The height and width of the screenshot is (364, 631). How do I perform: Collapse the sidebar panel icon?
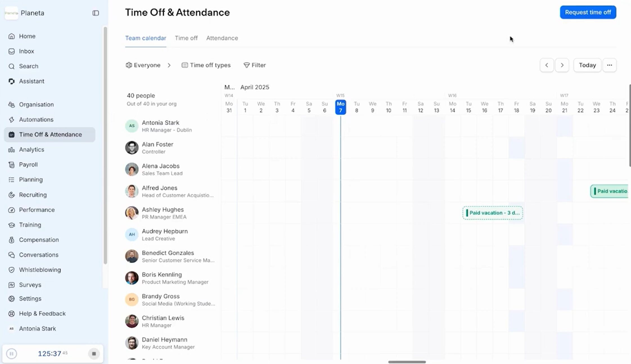tap(96, 13)
